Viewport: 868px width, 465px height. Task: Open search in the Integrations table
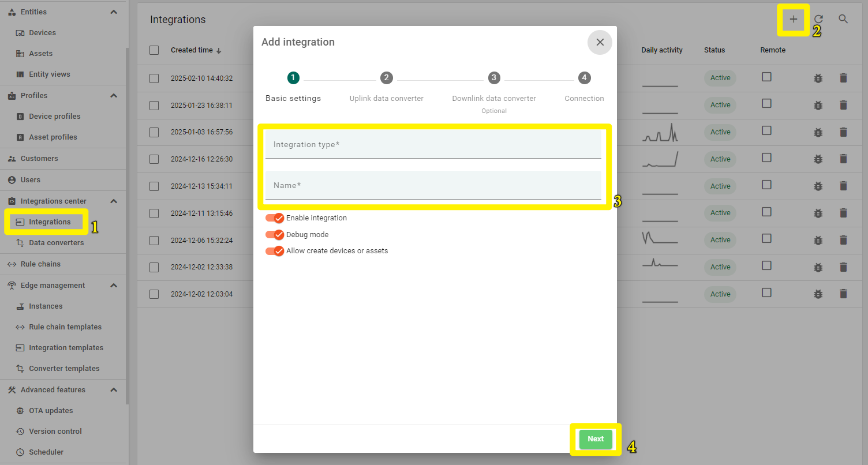[843, 20]
